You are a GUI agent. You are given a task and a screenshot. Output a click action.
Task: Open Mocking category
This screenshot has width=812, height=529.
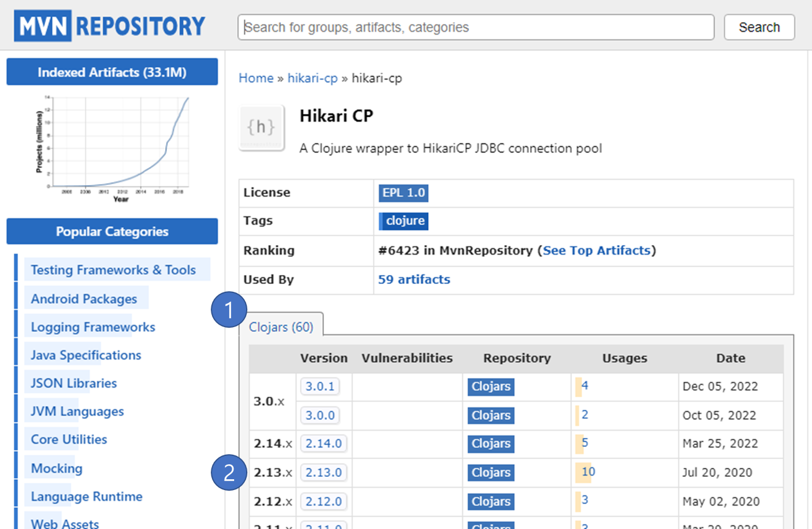point(57,468)
